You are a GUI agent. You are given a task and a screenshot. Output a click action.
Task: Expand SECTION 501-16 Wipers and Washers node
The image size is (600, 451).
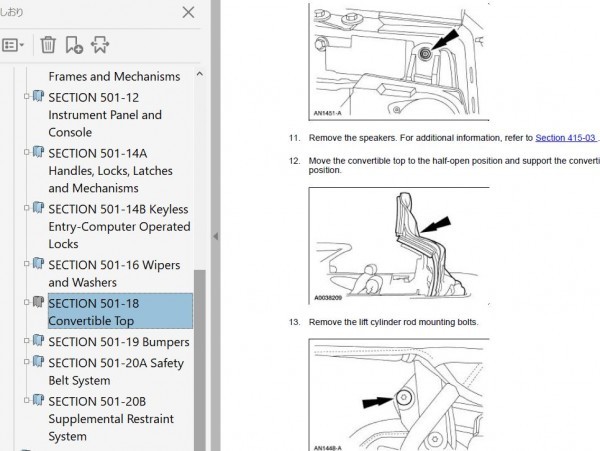(x=26, y=264)
